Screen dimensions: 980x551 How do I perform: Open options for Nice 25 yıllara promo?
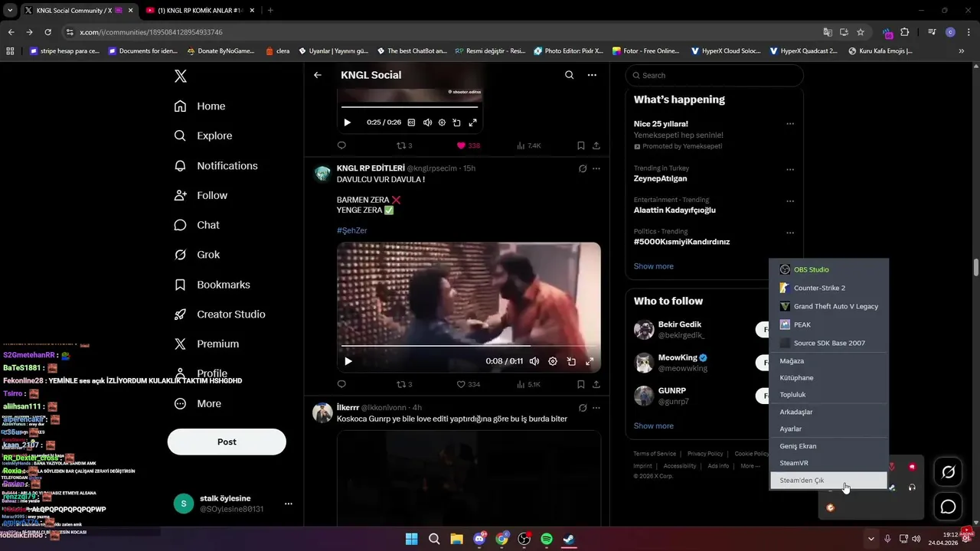[x=790, y=124]
